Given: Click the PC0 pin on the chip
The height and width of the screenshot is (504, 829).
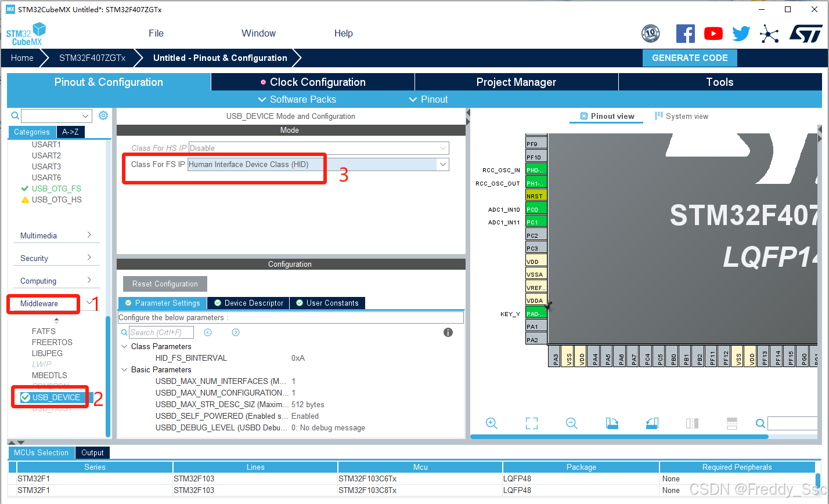Looking at the screenshot, I should click(x=536, y=209).
